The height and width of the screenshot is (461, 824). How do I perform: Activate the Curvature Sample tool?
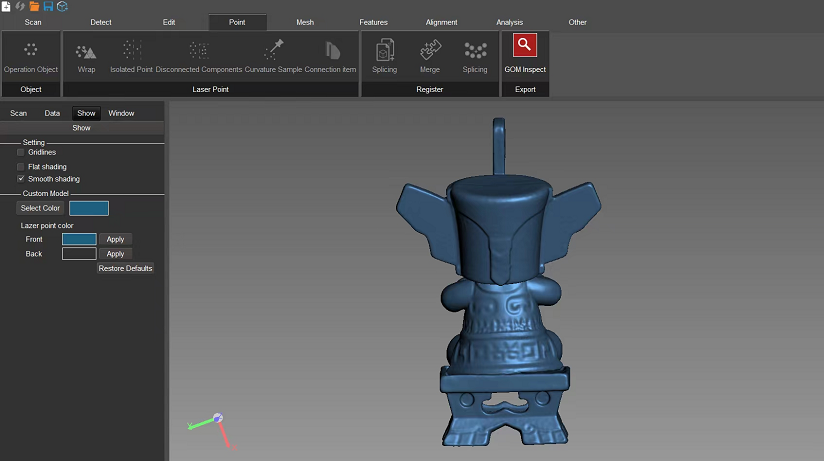(x=273, y=57)
